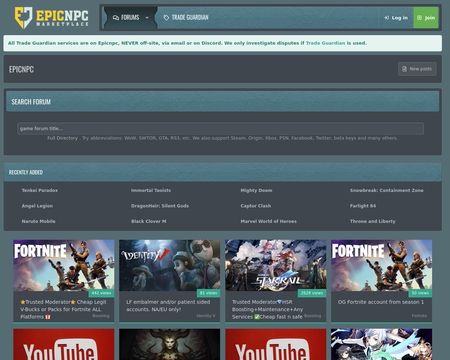Viewport: 450px width, 360px height.
Task: Open the Full Directory link
Action: 62,138
